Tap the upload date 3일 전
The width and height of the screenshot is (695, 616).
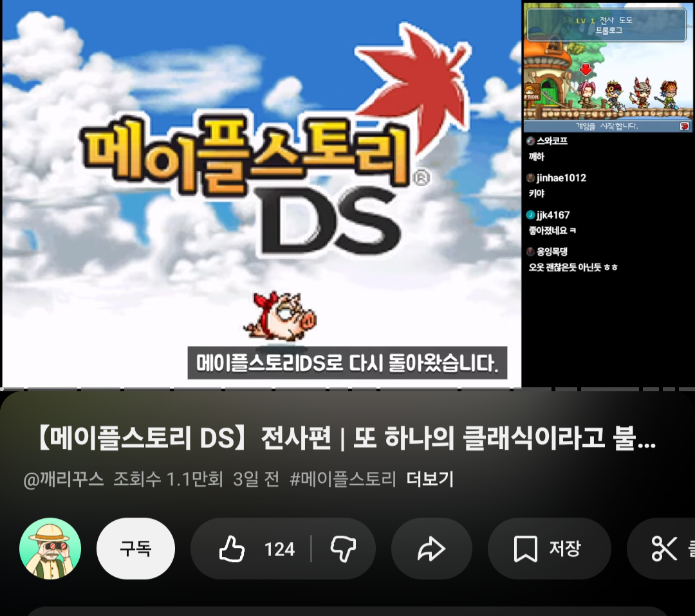point(256,479)
